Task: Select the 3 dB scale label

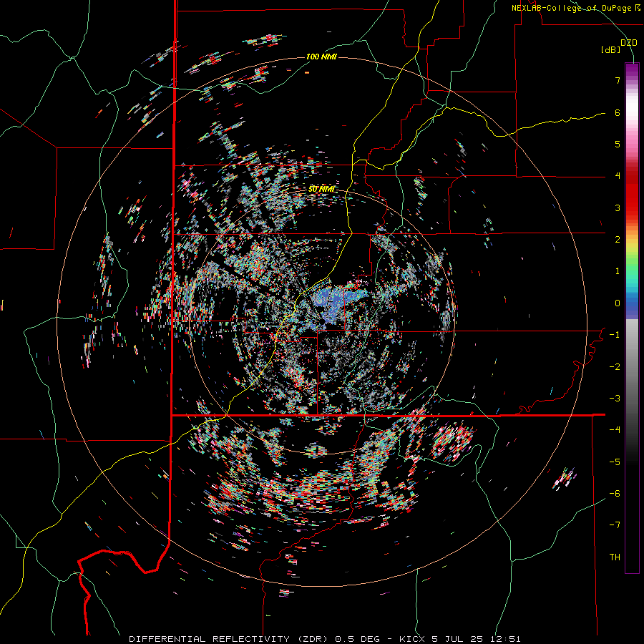Action: pos(618,208)
